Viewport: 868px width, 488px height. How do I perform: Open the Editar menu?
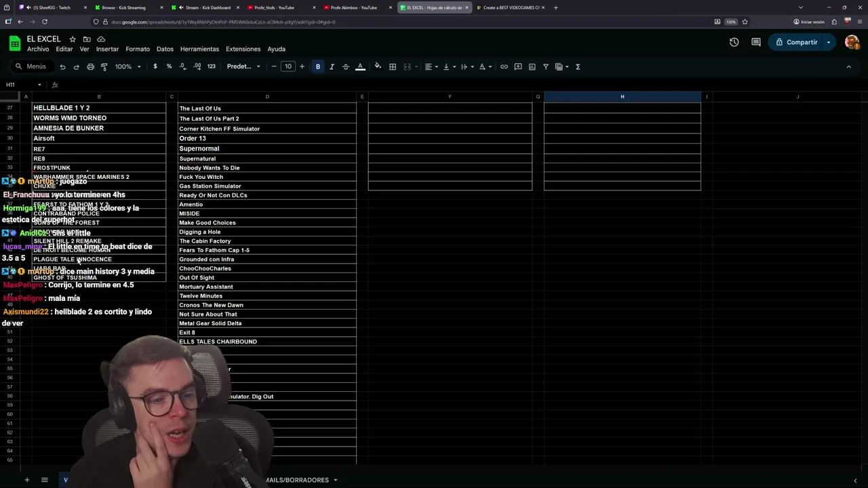point(64,49)
